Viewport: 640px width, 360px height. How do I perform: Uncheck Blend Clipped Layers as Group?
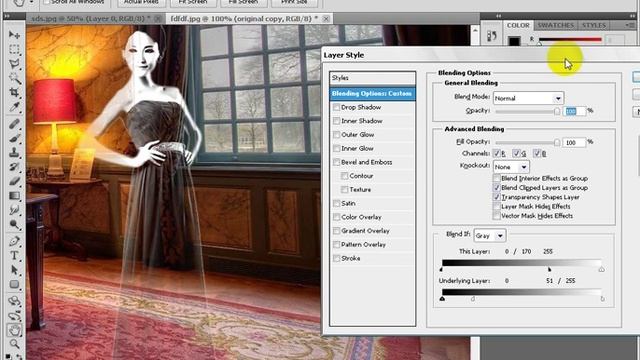(x=497, y=188)
